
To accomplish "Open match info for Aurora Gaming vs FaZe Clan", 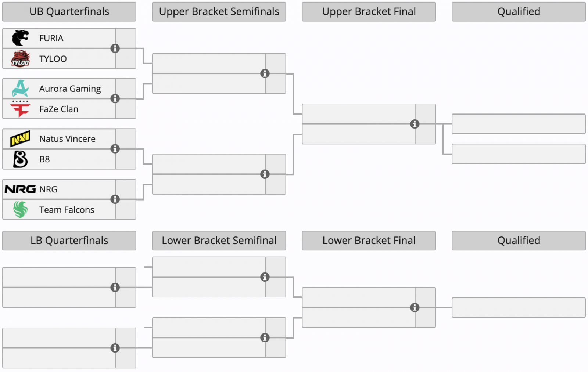I will point(115,99).
